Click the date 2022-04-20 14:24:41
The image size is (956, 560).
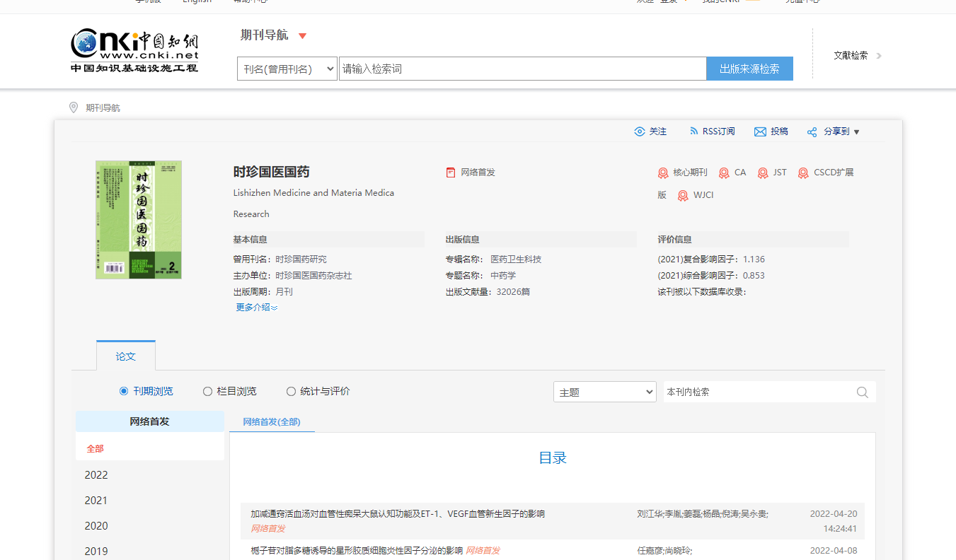coord(834,521)
